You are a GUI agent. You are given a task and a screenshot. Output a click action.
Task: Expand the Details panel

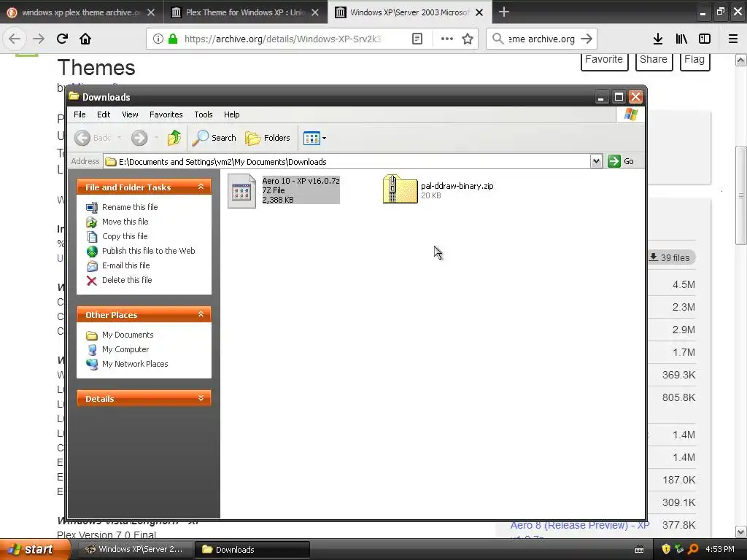201,398
